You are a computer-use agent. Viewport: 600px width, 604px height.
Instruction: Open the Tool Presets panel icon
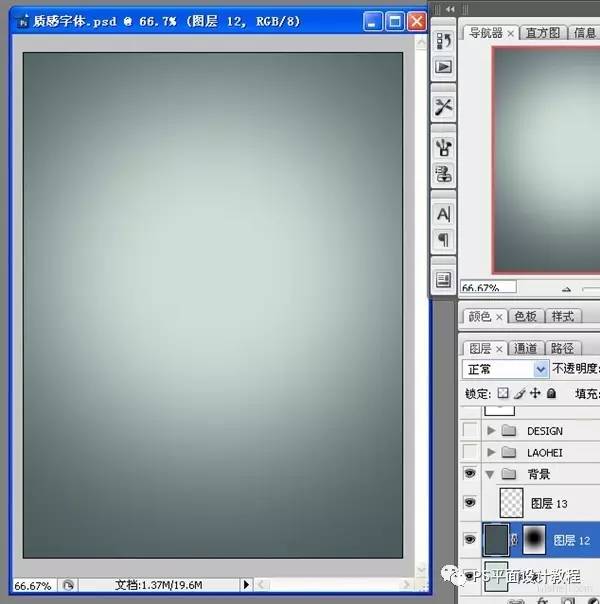443,107
